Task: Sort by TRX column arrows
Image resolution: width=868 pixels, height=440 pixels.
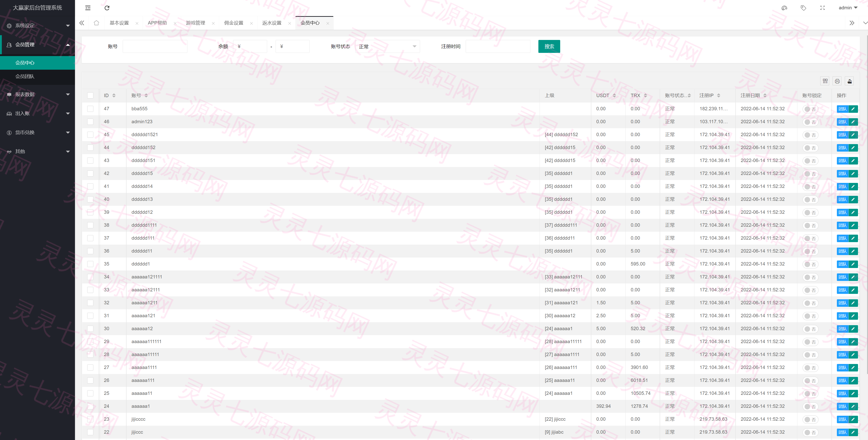Action: 645,96
